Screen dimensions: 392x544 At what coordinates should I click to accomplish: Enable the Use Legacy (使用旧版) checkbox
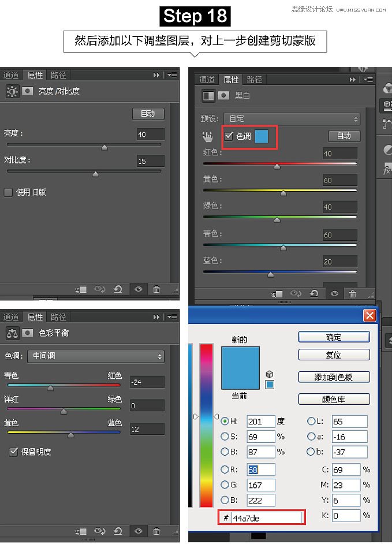click(8, 192)
